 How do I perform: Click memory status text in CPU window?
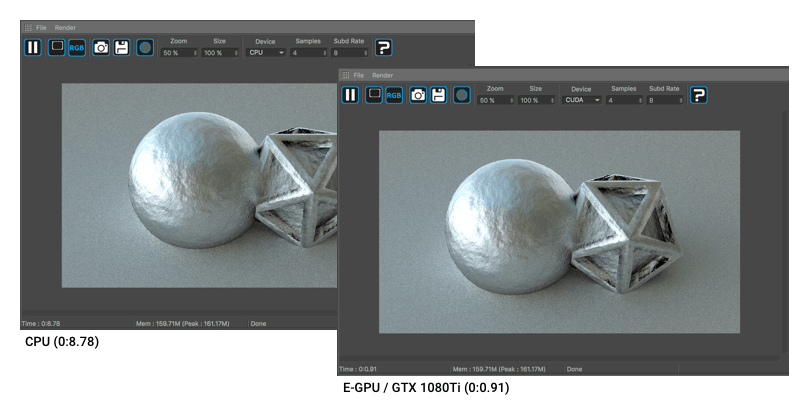point(183,324)
